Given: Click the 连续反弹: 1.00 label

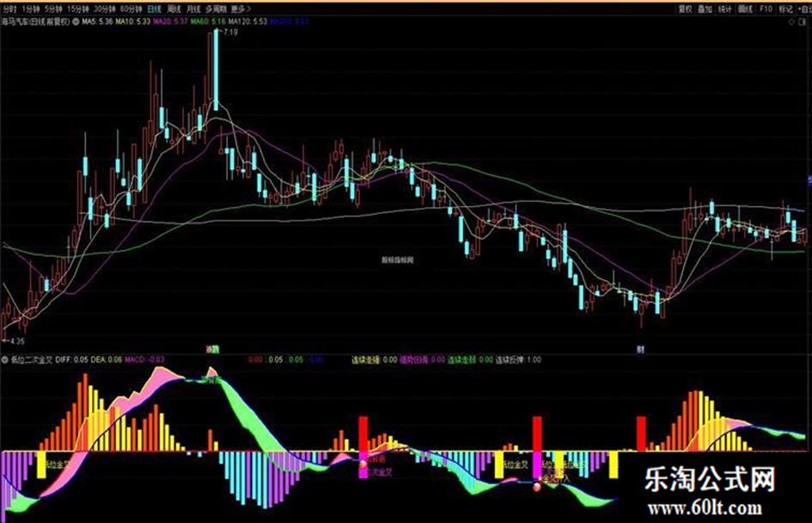Looking at the screenshot, I should pyautogui.click(x=518, y=359).
